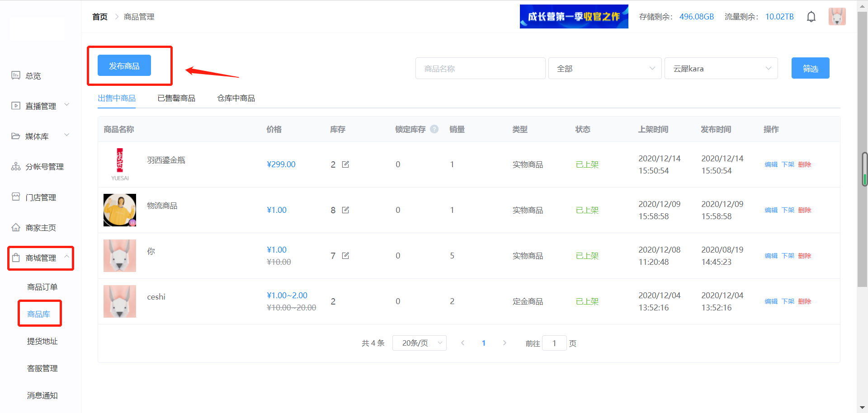Viewport: 868px width, 413px height.
Task: Show the 锁定库存 help question icon
Action: [x=434, y=129]
